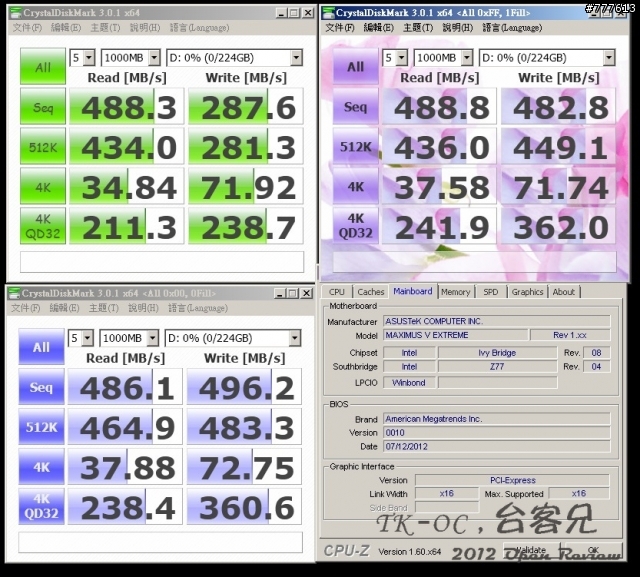Click the MAXIMUS V EXTREME model field
Viewport: 640px width, 577px height.
tap(456, 335)
